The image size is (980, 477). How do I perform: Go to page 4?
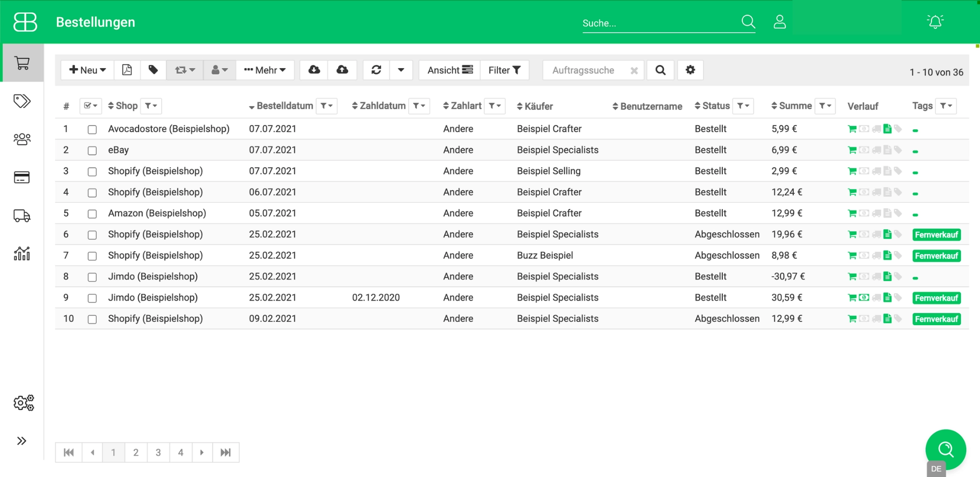click(x=181, y=453)
